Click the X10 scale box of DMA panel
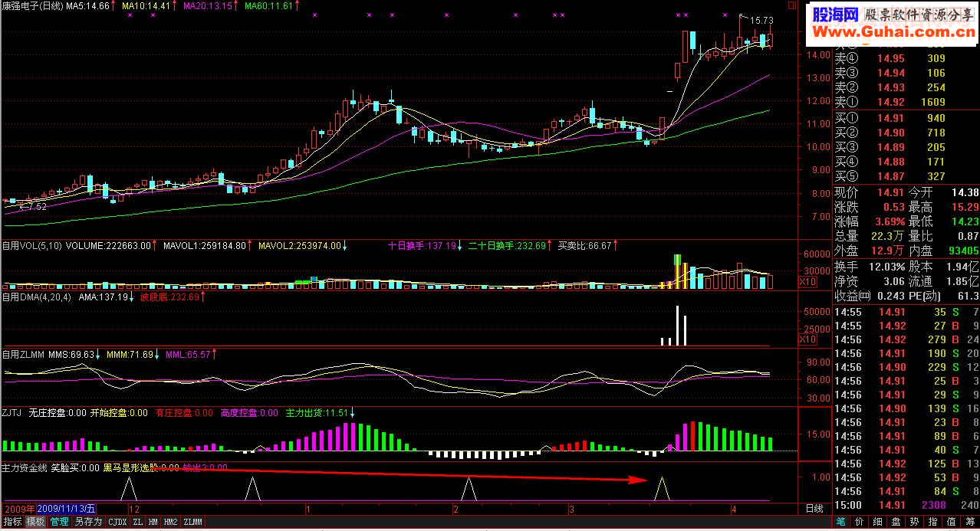 coord(807,339)
